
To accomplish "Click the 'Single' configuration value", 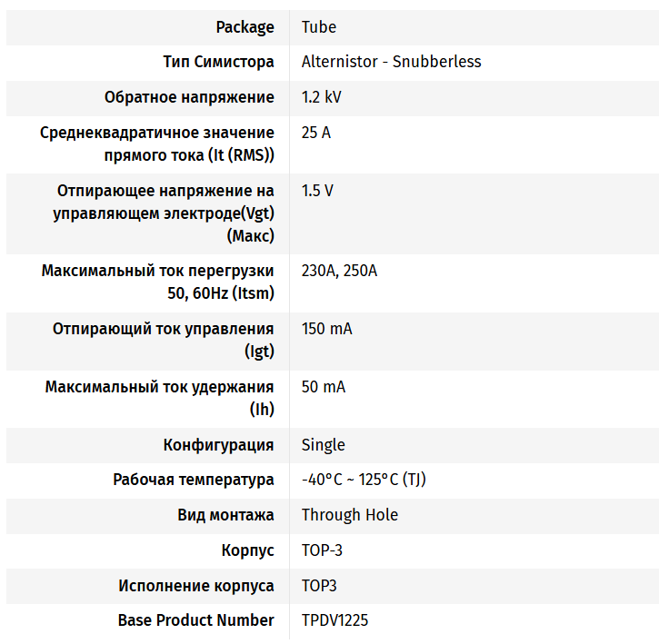I will coord(324,445).
